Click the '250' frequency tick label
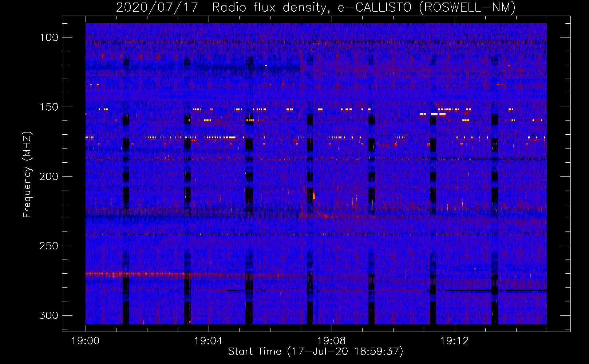The image size is (589, 364). 49,246
